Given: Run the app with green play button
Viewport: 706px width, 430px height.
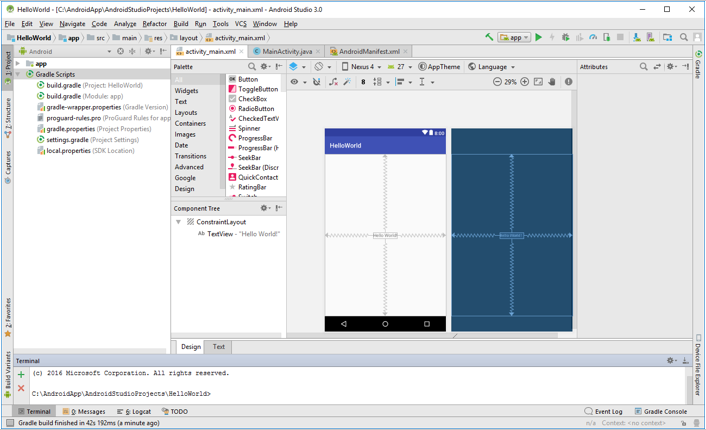Looking at the screenshot, I should [539, 37].
